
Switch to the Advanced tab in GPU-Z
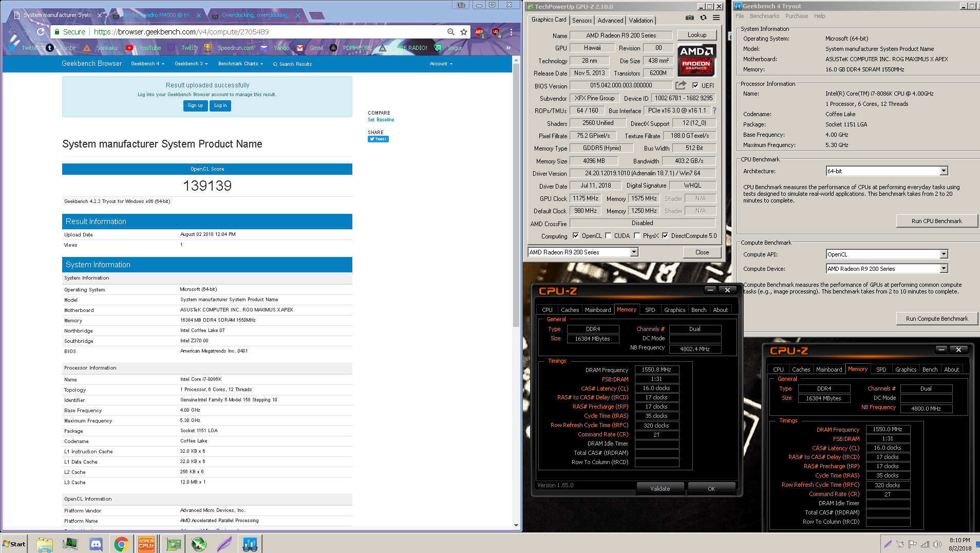click(610, 21)
